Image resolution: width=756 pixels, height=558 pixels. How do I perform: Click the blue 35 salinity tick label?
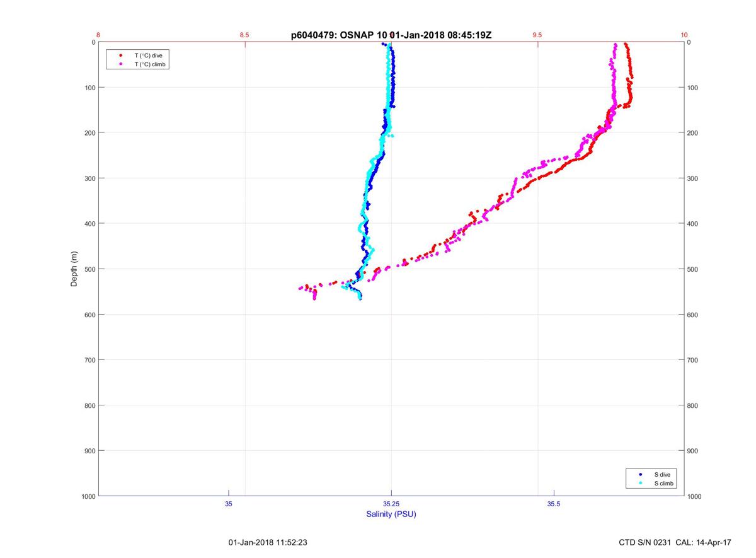pos(229,504)
